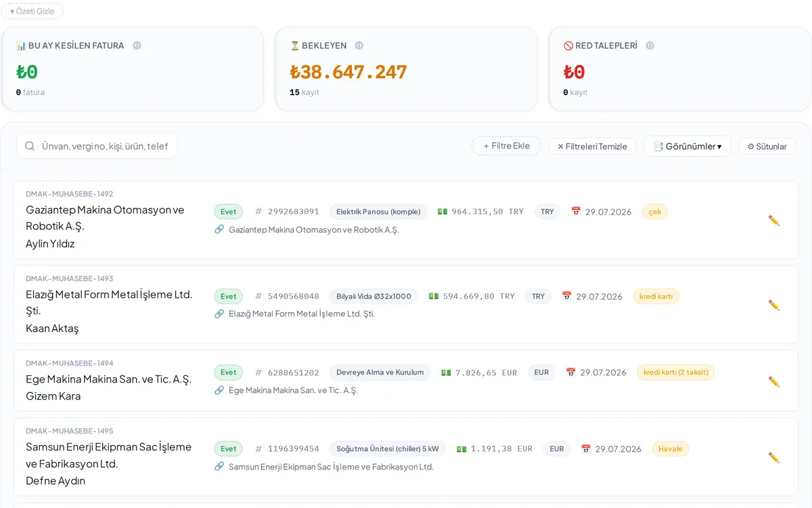This screenshot has height=508, width=812.
Task: Select the Soğutma Ünitesi (chiller) 5 kW tag
Action: click(388, 448)
